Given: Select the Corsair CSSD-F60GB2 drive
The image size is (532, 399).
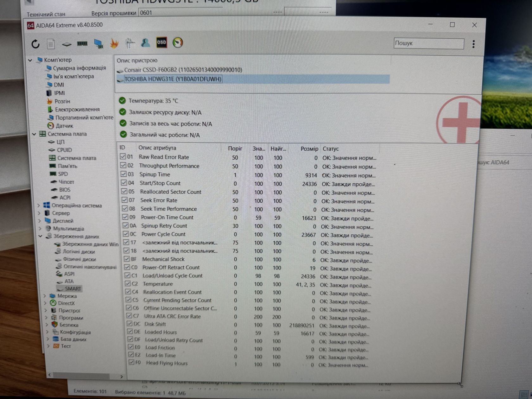Looking at the screenshot, I should (179, 70).
